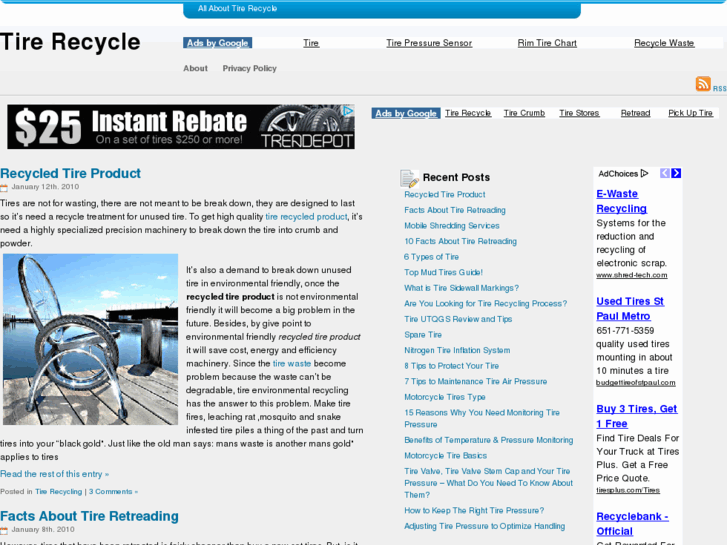Open 8 Tips to Protect Your Tire
The height and width of the screenshot is (545, 727).
pos(452,366)
